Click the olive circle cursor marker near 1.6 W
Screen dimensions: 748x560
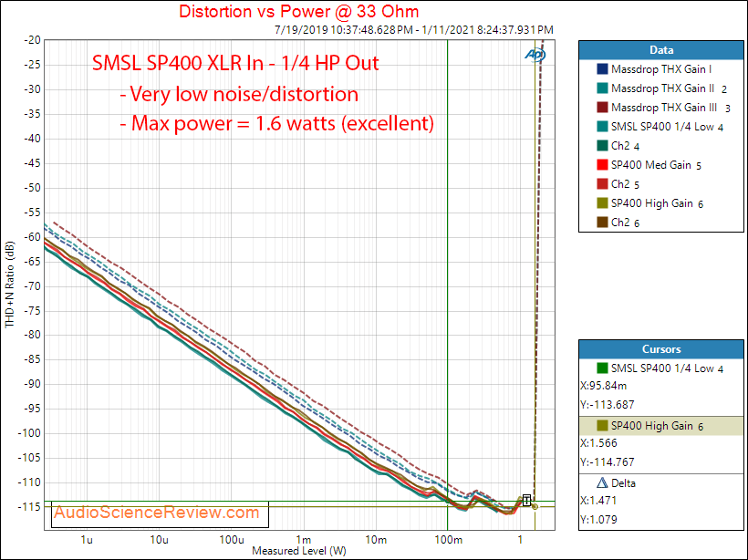pyautogui.click(x=535, y=506)
